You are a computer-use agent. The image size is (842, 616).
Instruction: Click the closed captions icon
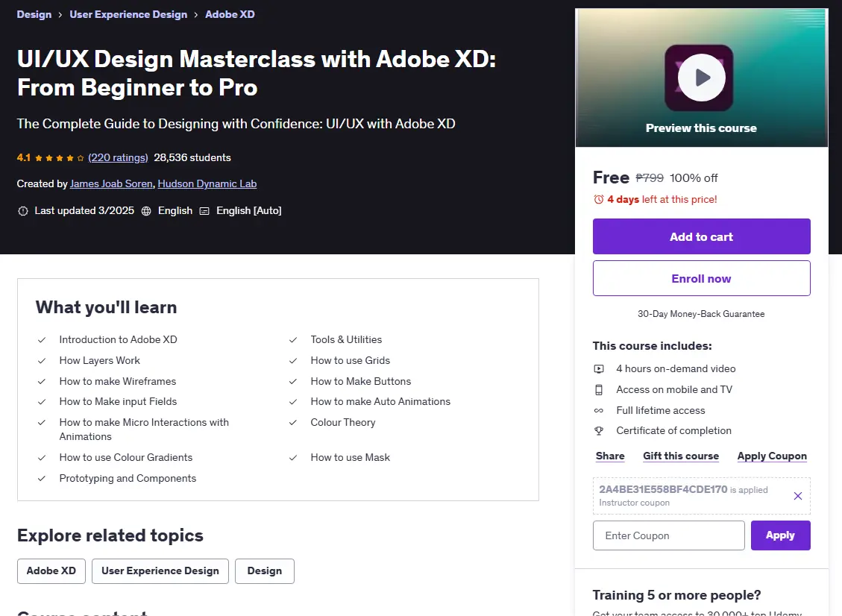204,211
